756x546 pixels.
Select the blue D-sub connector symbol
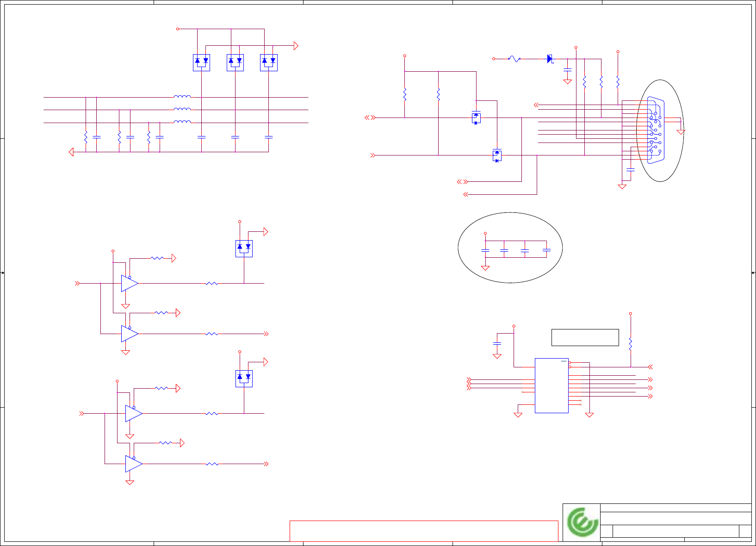tap(656, 130)
